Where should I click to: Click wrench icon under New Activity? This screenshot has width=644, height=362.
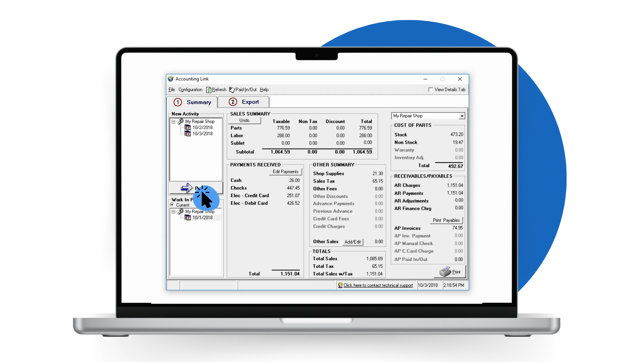181,121
